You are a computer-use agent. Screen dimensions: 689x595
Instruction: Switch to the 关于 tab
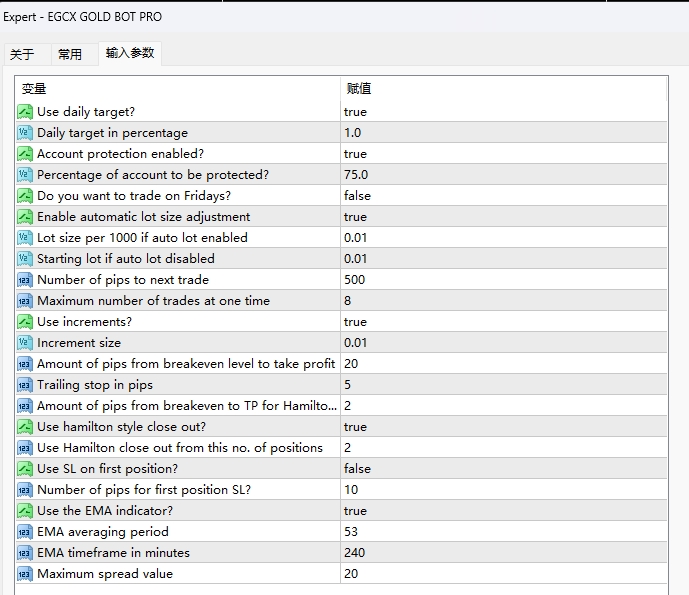click(22, 54)
